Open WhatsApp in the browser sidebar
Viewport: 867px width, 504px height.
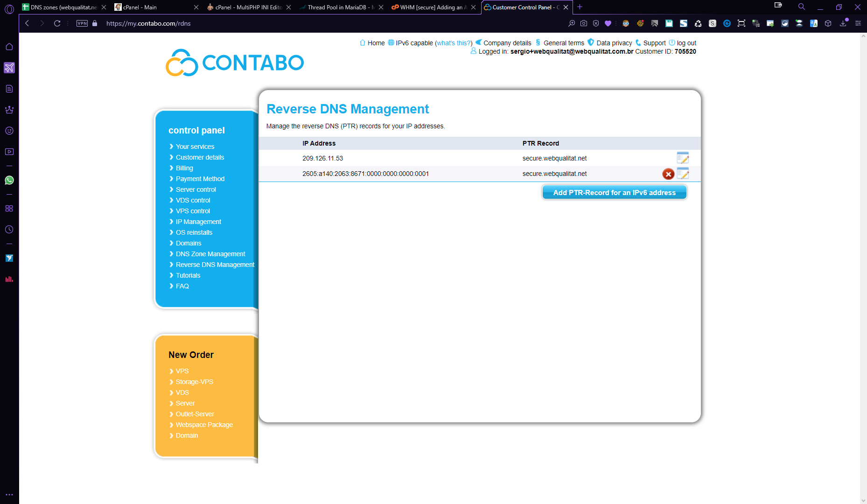pyautogui.click(x=9, y=180)
